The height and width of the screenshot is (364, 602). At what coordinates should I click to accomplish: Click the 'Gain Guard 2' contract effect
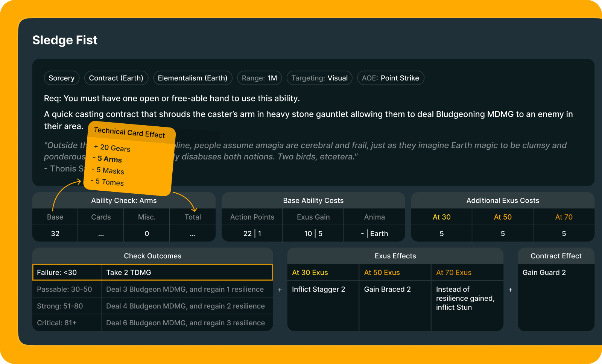[544, 272]
